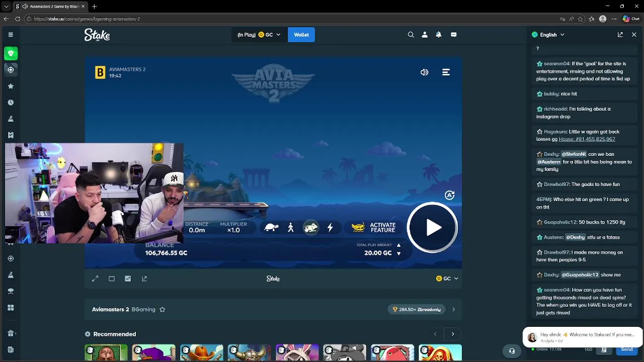
Task: Click the Recommended section heading
Action: (114, 334)
